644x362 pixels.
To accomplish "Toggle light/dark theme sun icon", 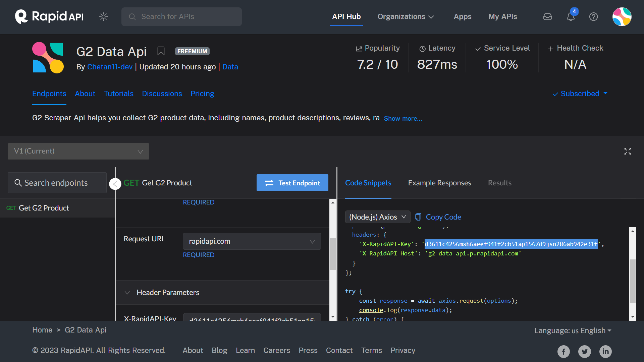I will tap(103, 16).
